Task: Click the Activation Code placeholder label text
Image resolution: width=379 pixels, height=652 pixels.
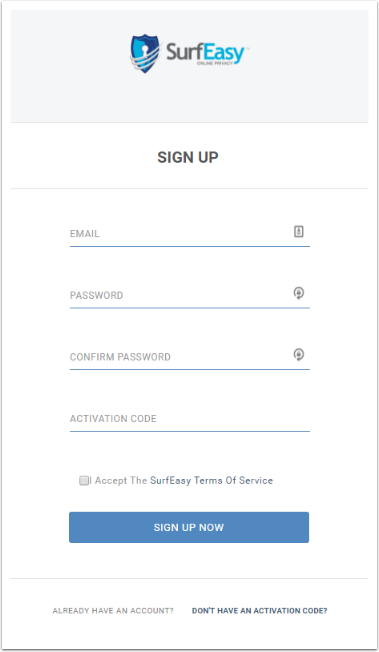Action: coord(113,419)
